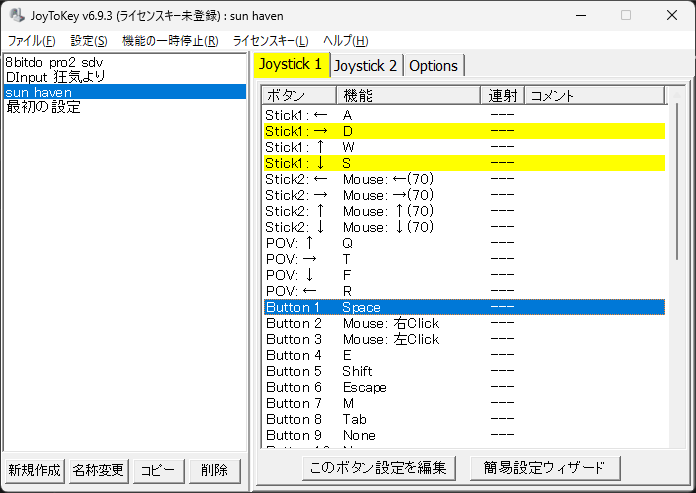Image resolution: width=696 pixels, height=493 pixels.
Task: Minimize the JoyToKey window
Action: click(581, 16)
